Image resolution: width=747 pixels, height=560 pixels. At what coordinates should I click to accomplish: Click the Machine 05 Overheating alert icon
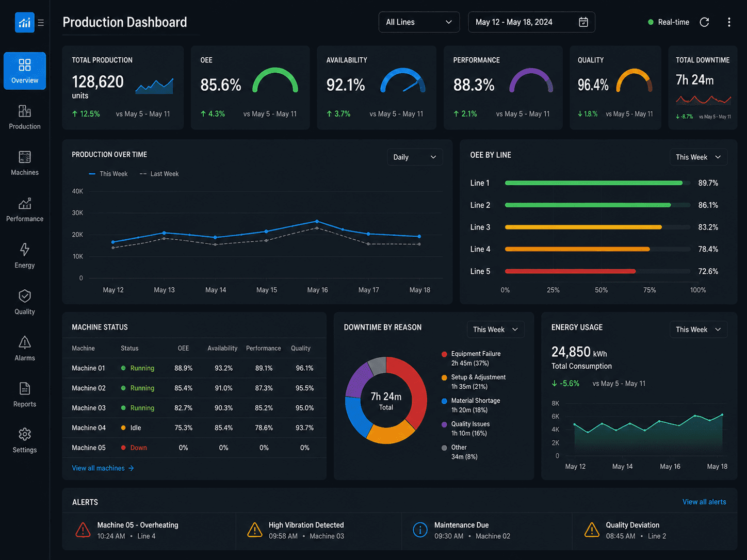(x=83, y=530)
